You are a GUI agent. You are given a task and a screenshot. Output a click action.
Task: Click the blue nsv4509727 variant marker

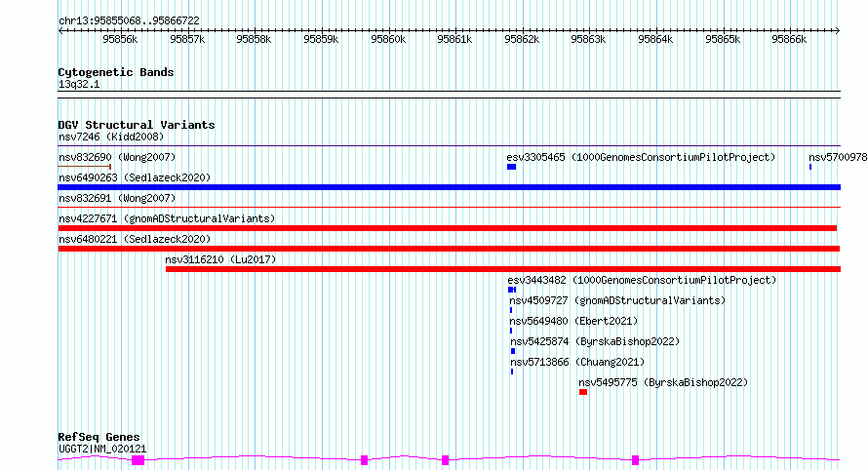coord(511,310)
